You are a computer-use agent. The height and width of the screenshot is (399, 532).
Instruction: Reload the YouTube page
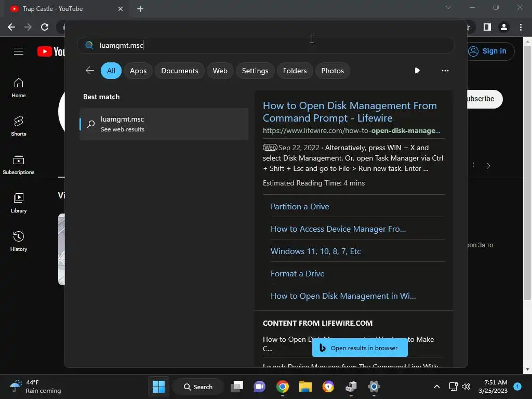coord(45,27)
